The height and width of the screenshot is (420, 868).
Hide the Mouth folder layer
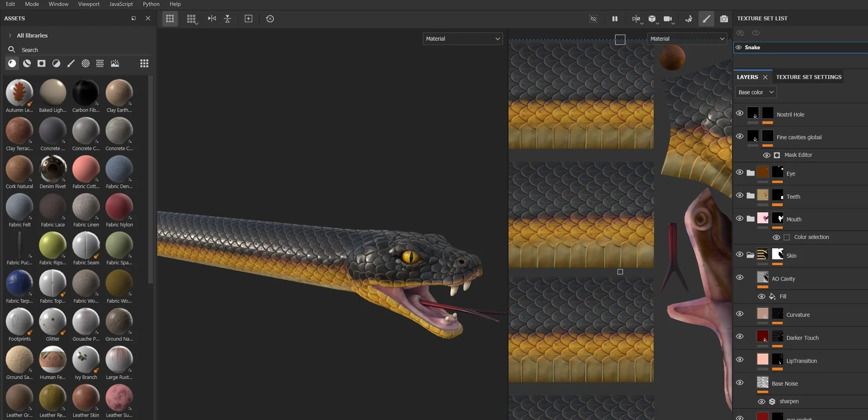[x=740, y=219]
